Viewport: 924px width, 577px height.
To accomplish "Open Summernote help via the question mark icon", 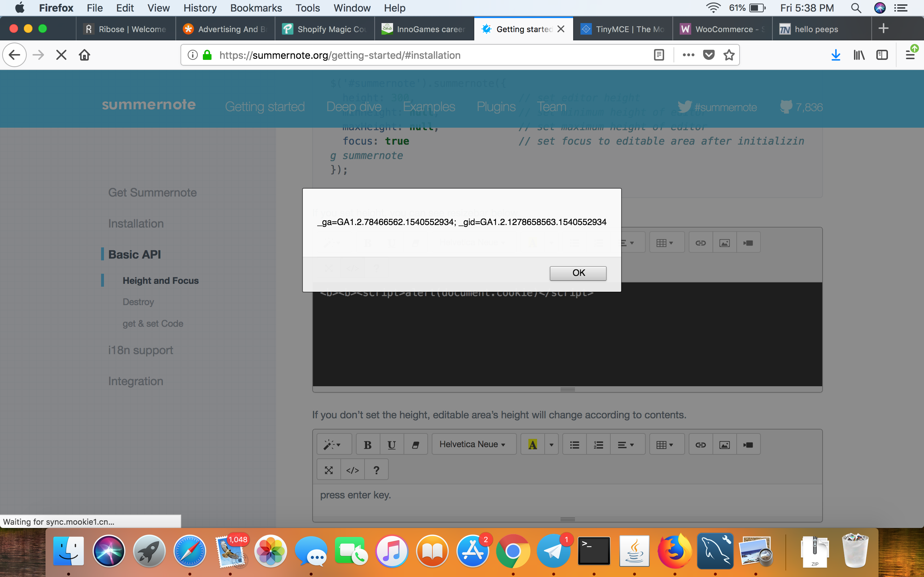I will point(376,470).
